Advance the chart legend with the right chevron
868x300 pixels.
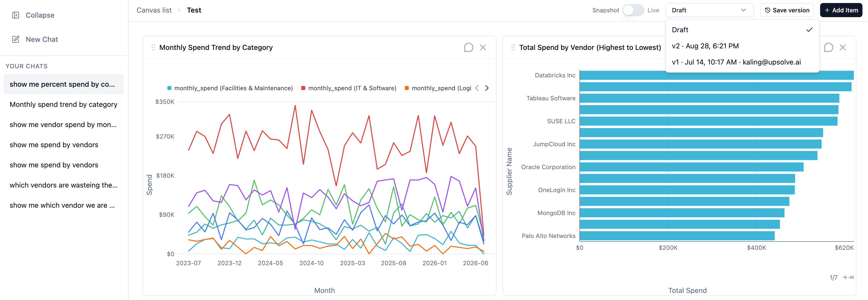(x=487, y=88)
